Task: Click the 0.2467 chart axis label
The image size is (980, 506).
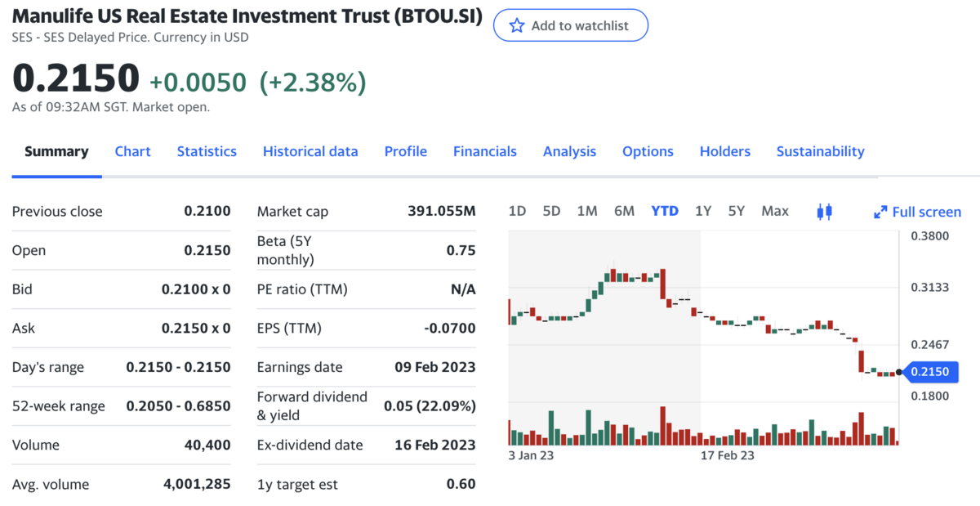Action: point(929,344)
